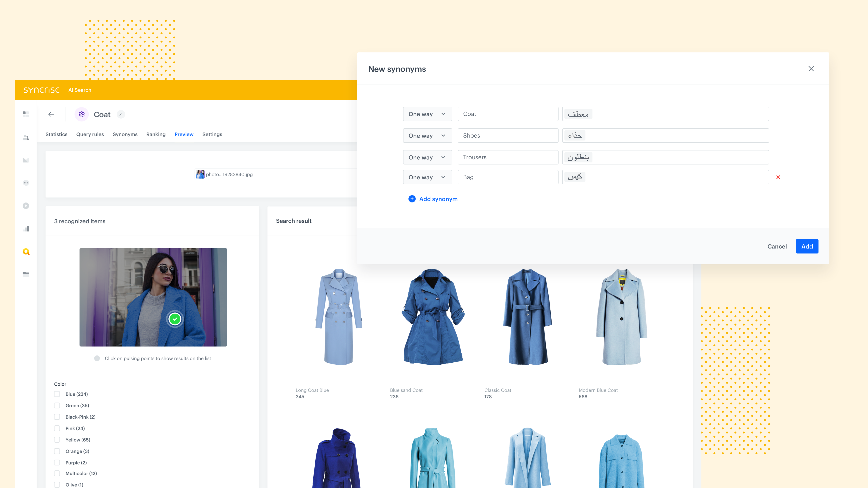Toggle the Yellow (65) color checkbox
Image resolution: width=868 pixels, height=488 pixels.
(x=57, y=440)
